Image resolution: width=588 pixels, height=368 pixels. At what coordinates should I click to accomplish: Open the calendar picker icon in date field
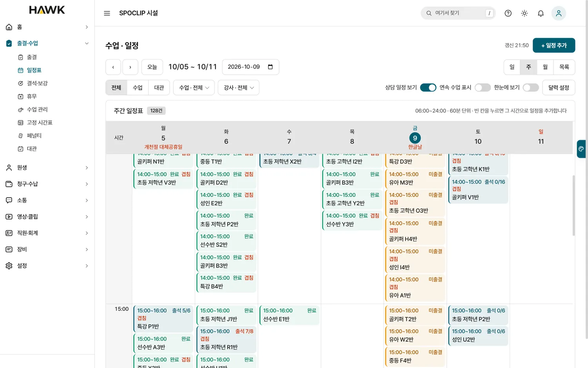click(x=270, y=67)
